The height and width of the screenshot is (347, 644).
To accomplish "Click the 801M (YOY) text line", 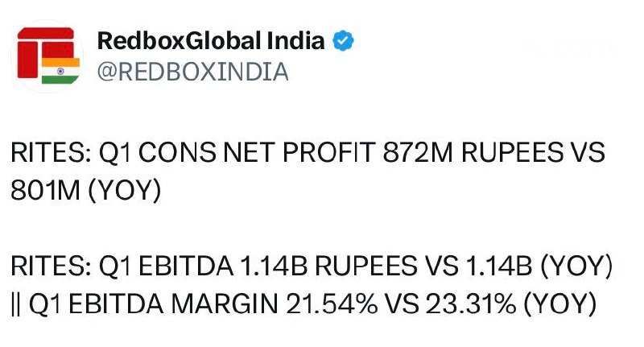I will point(86,191).
